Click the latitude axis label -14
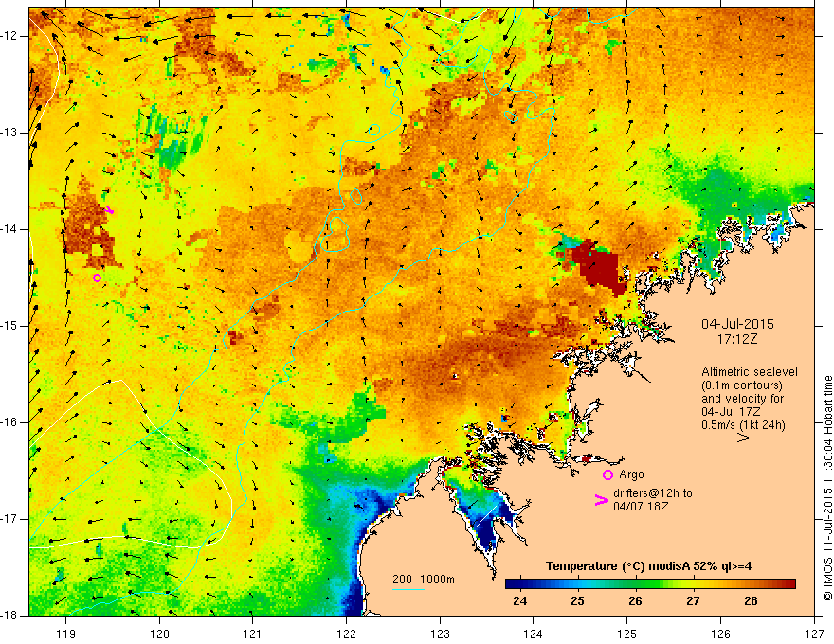 [10, 229]
